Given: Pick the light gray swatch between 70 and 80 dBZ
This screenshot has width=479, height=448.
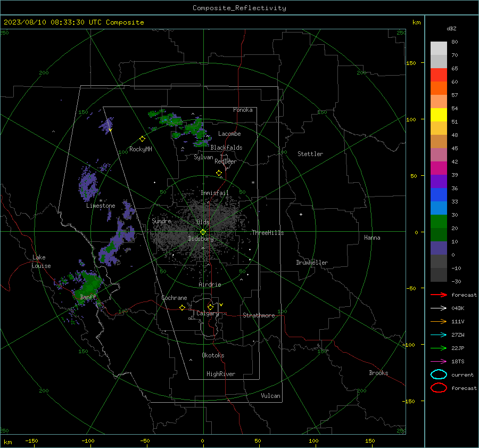Looking at the screenshot, I should [x=439, y=48].
